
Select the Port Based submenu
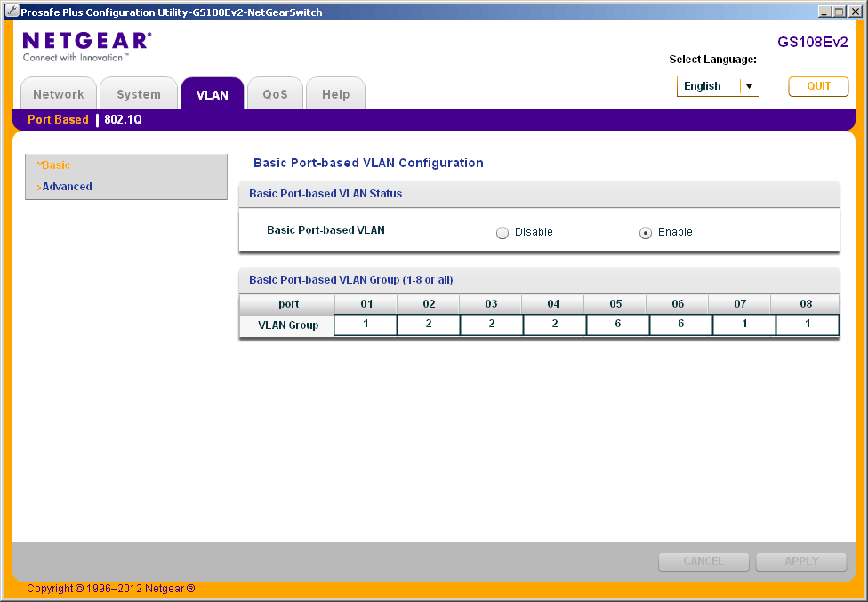point(58,119)
